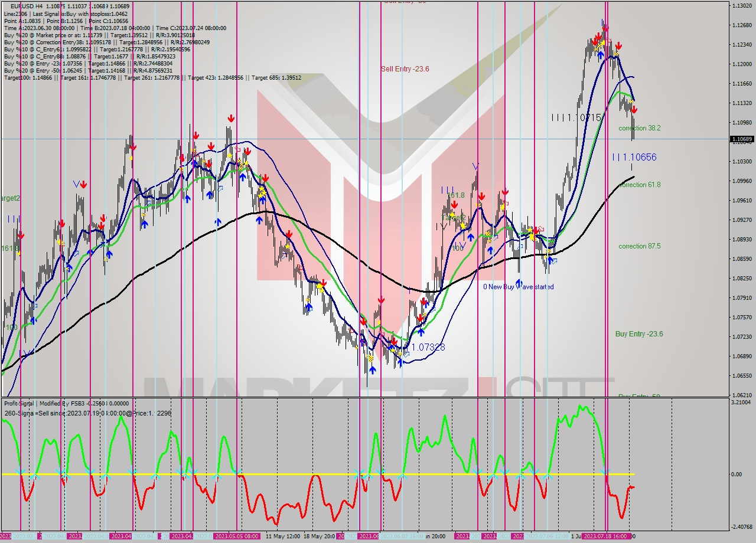Image resolution: width=756 pixels, height=543 pixels.
Task: Select the 'correction 61.8' level label
Action: (640, 185)
